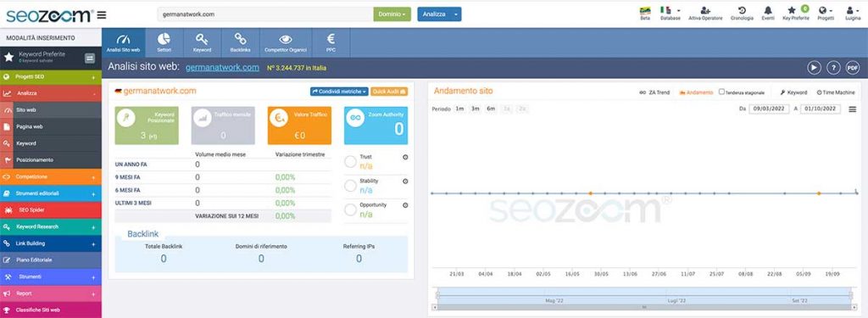Click the Attiva Operatore icon
The height and width of the screenshot is (318, 868).
[x=705, y=14]
